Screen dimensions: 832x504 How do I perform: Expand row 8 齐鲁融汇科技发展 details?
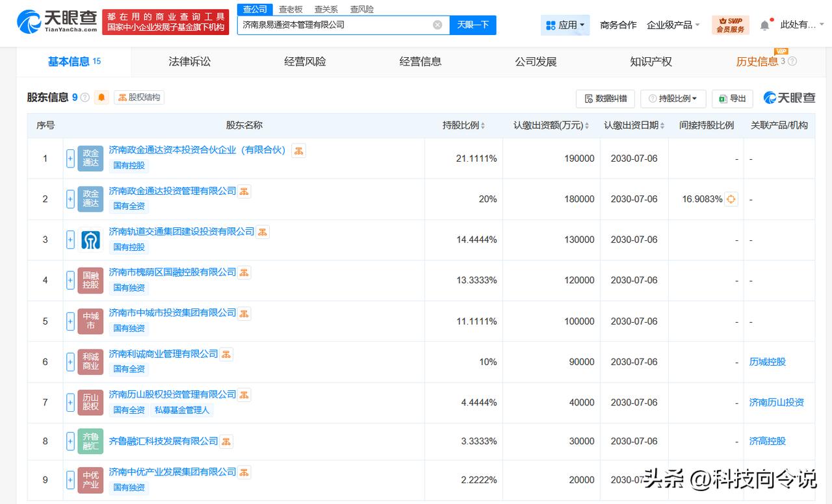pos(70,442)
